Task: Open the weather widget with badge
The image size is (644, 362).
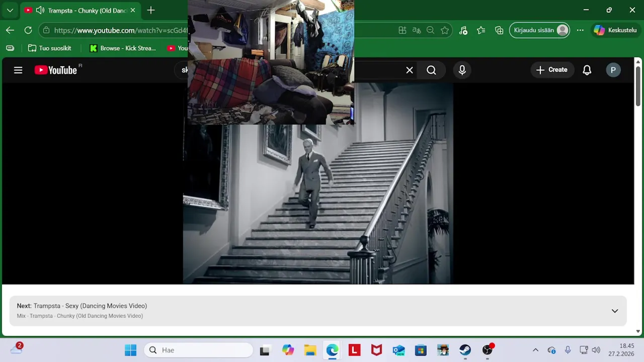Action: tap(16, 349)
